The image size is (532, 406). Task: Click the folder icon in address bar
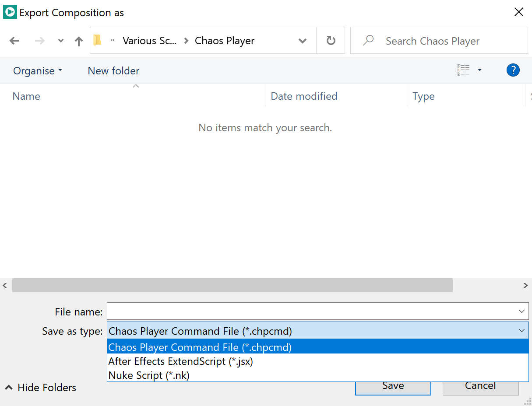pos(98,40)
